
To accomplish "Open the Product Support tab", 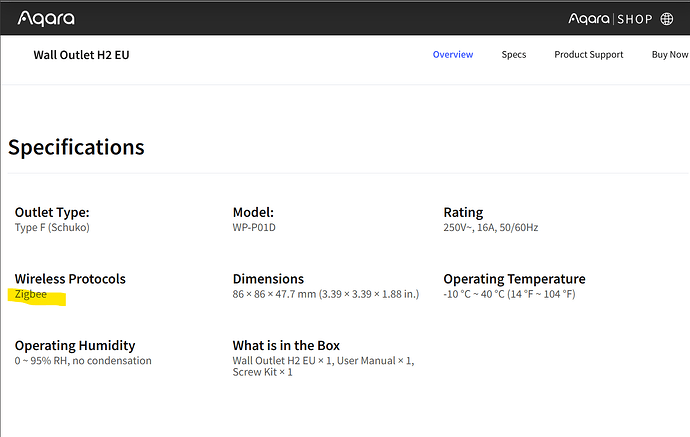I will click(x=589, y=55).
